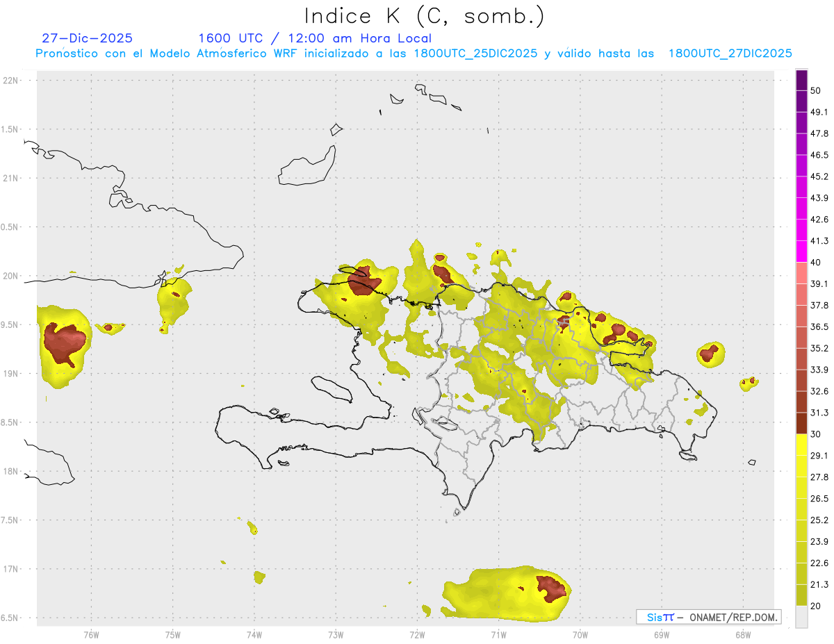Click the colorbar value 45.2

coord(819,176)
